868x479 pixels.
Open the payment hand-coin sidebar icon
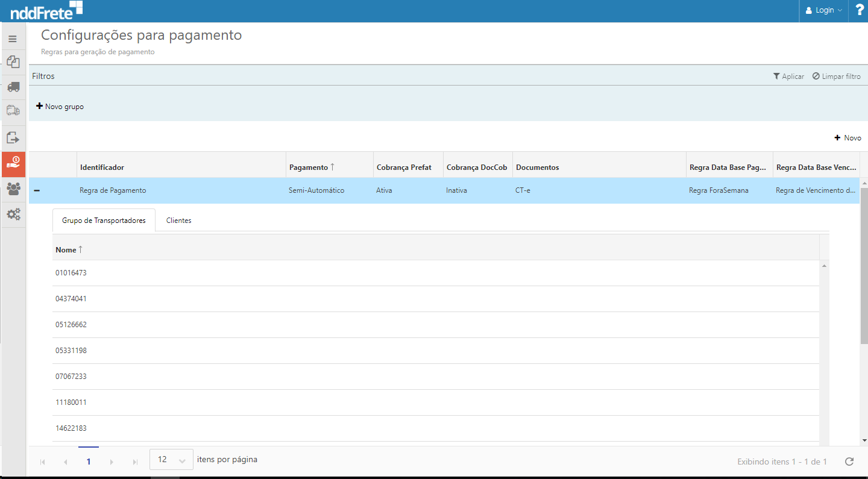[x=13, y=164]
